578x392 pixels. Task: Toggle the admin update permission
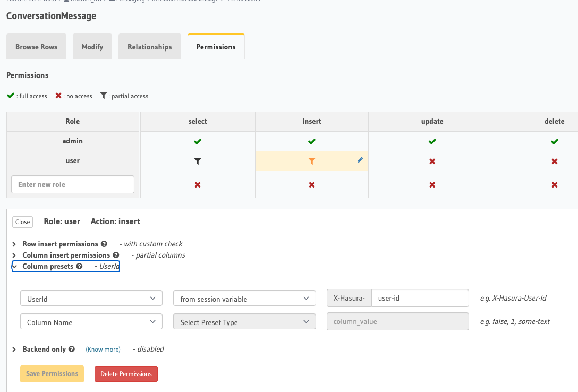coord(432,141)
